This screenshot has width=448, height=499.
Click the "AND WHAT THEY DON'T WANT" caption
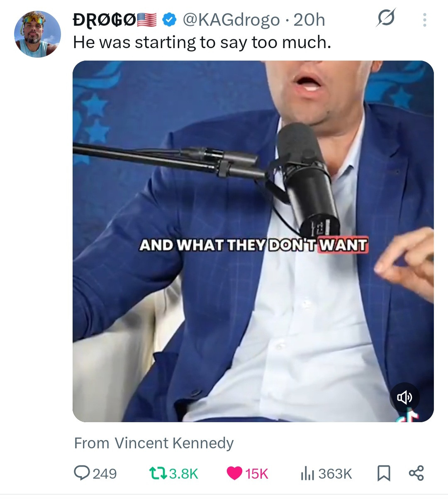(x=253, y=245)
